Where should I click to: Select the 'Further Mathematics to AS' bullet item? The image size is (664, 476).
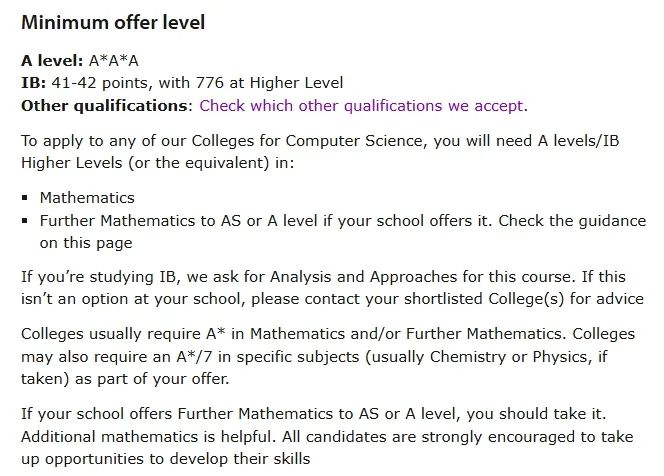pyautogui.click(x=343, y=232)
